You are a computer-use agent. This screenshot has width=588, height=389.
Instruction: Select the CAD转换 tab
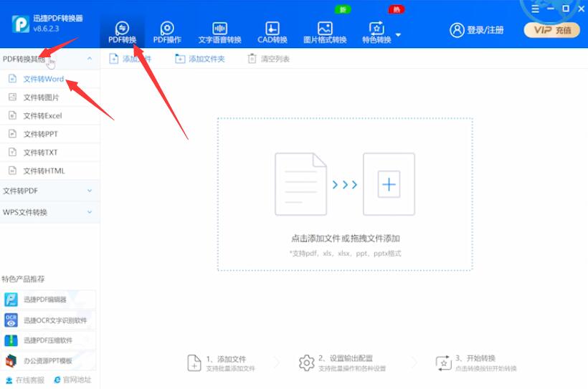coord(272,33)
